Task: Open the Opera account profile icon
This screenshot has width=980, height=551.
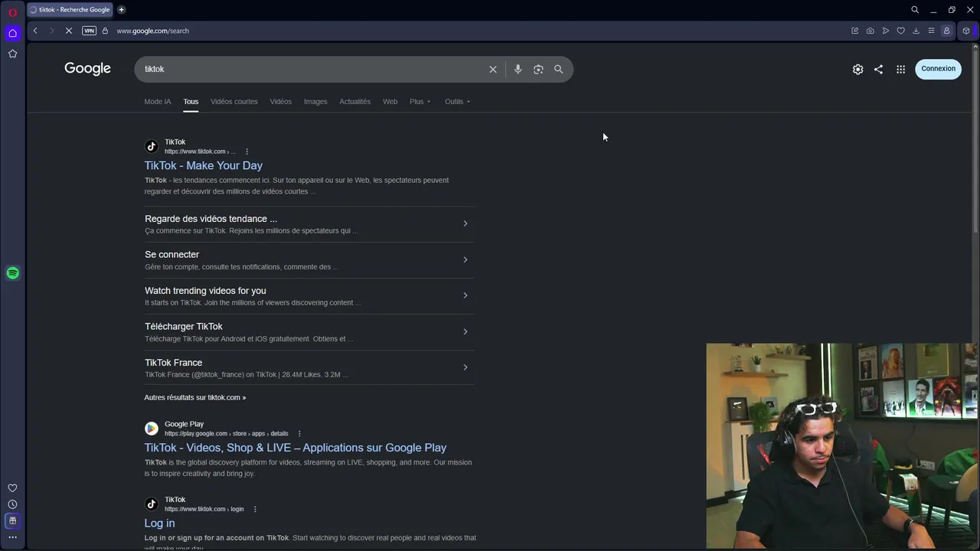Action: (946, 31)
